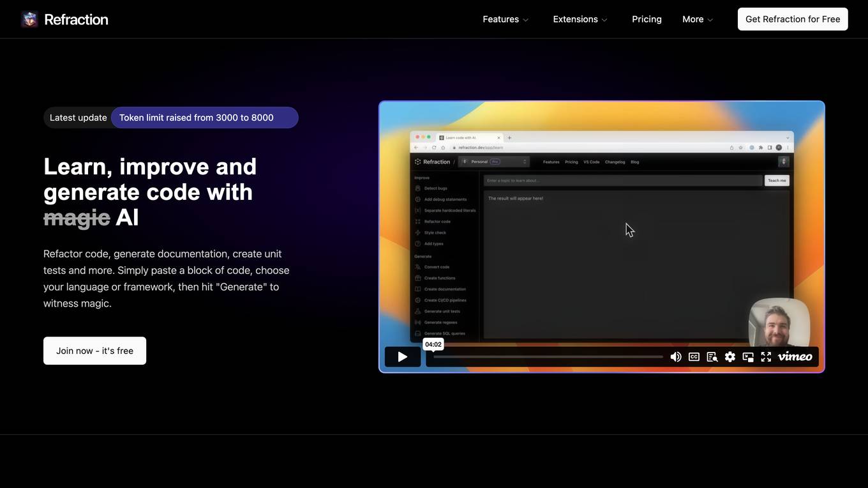Open the video transcript search icon

[x=712, y=357]
